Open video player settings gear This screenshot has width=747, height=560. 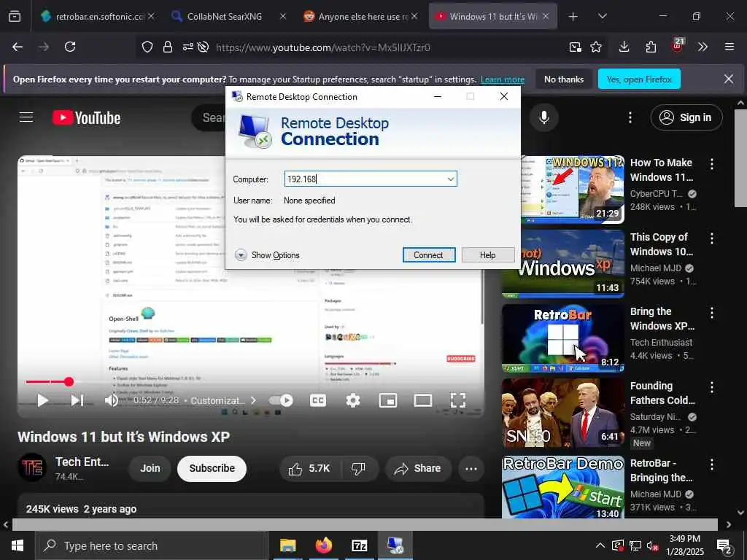coord(353,400)
